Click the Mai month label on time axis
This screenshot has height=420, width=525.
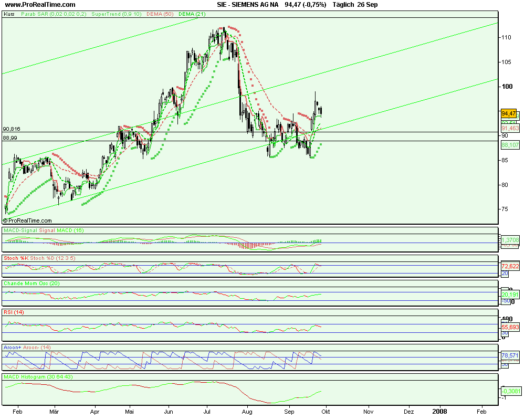tap(129, 412)
